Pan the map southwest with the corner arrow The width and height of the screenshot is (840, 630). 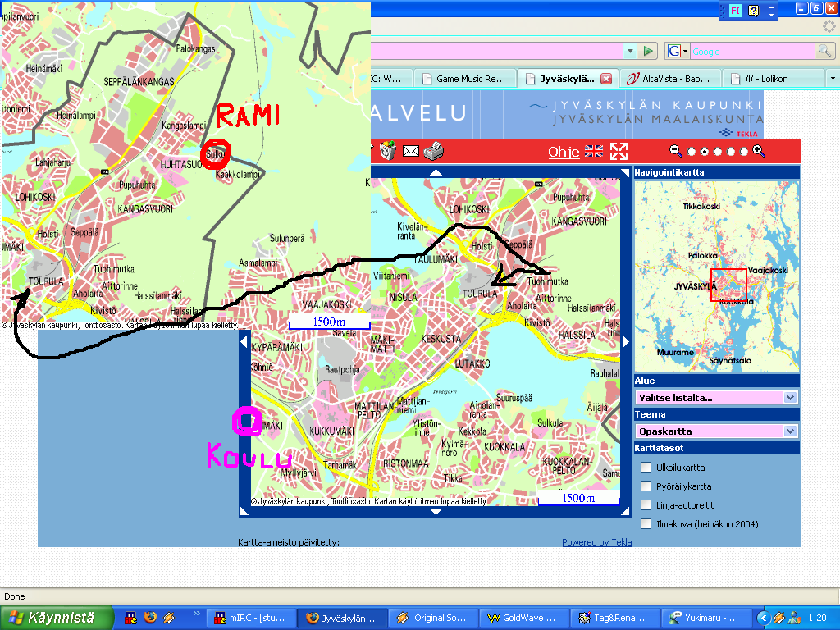[x=244, y=511]
